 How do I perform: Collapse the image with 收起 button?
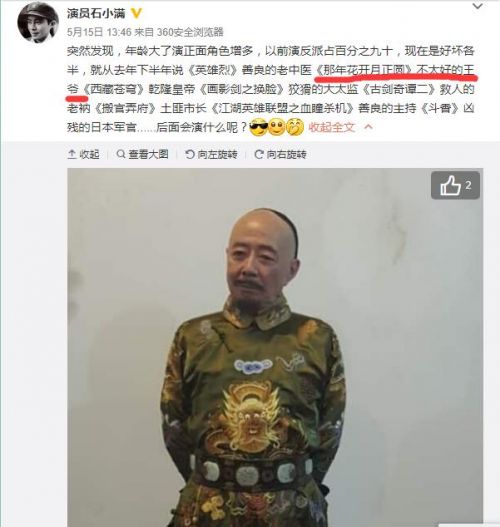point(83,154)
